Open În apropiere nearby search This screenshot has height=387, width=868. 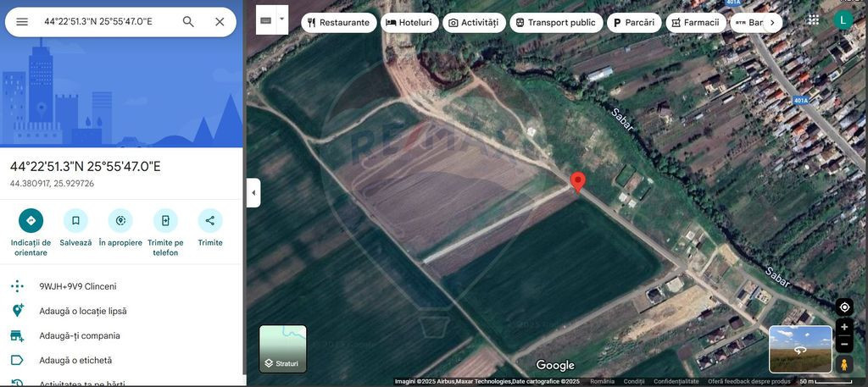coord(120,221)
